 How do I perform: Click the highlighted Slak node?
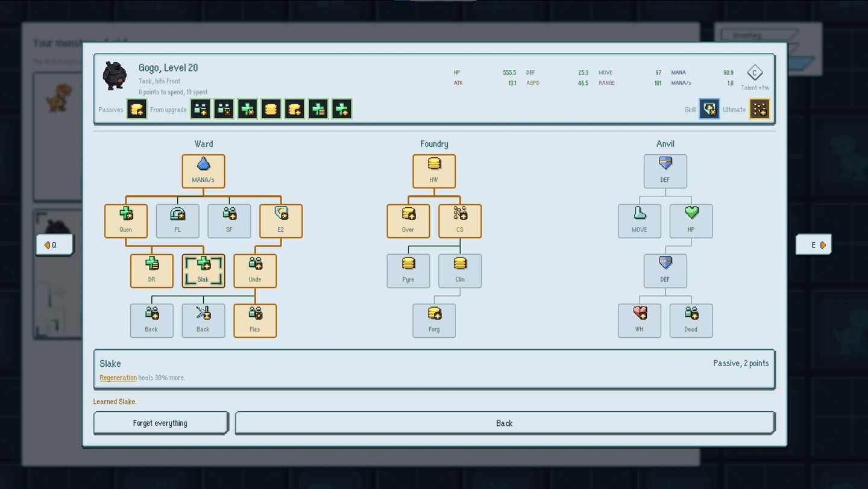[203, 271]
